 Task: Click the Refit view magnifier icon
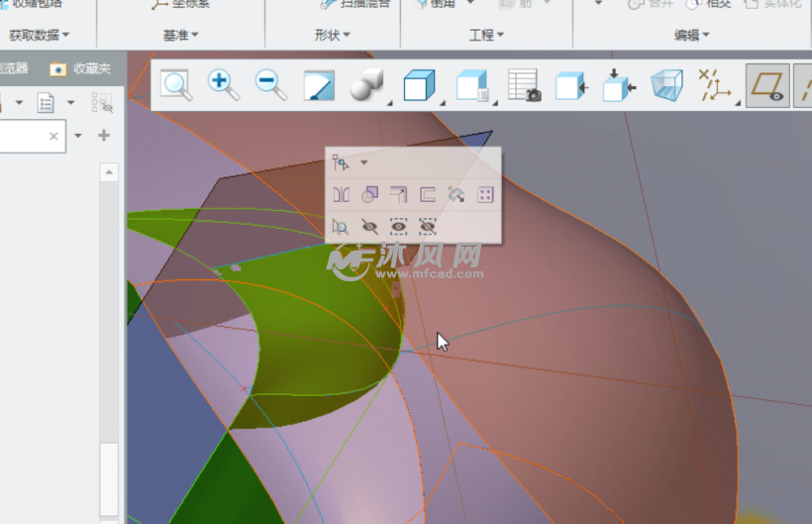176,85
